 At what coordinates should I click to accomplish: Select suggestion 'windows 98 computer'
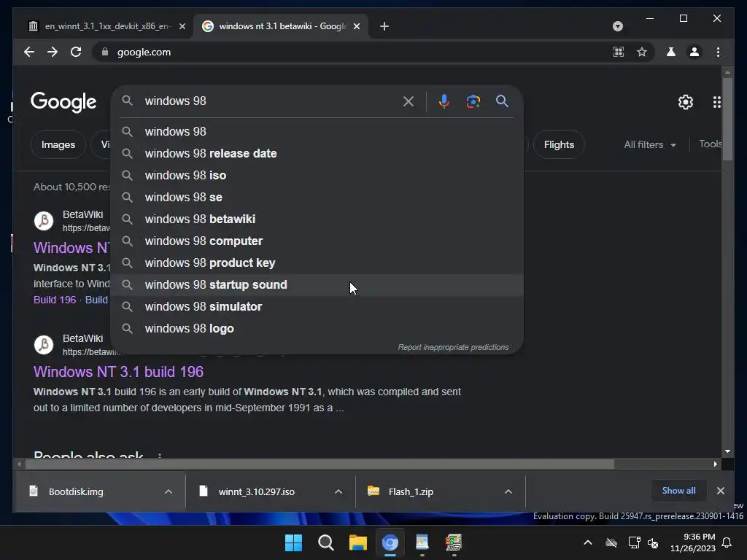pos(317,241)
